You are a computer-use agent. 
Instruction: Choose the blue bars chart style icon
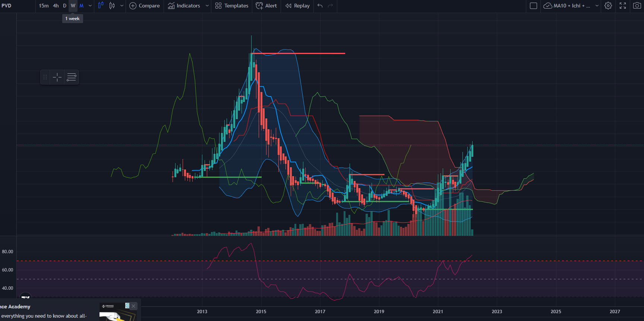tap(101, 5)
